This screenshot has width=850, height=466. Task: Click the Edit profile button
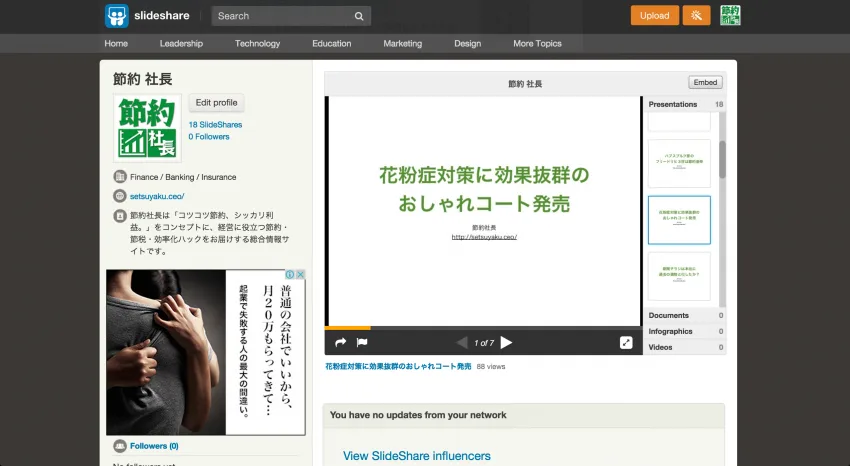[x=216, y=102]
